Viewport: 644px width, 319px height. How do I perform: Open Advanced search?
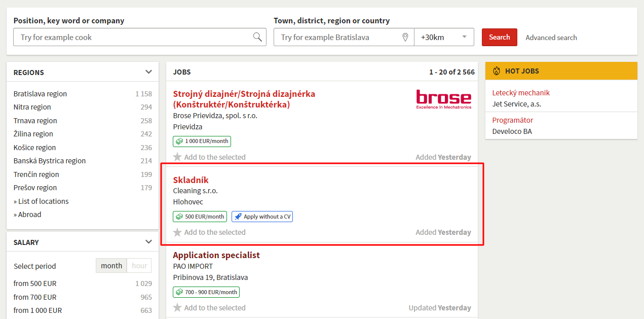(x=551, y=38)
